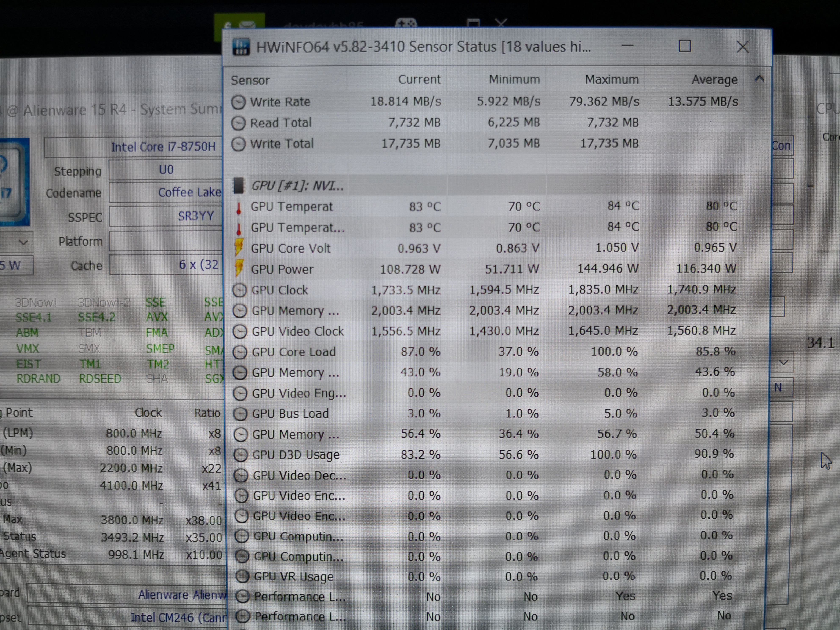This screenshot has height=630, width=840.
Task: Select GPU Bus Load row label
Action: (290, 414)
